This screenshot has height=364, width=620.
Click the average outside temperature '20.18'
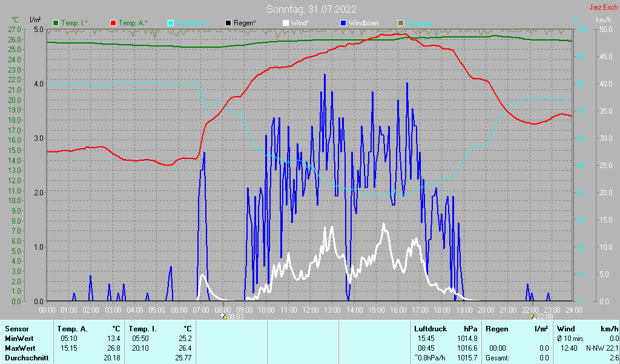tap(112, 358)
